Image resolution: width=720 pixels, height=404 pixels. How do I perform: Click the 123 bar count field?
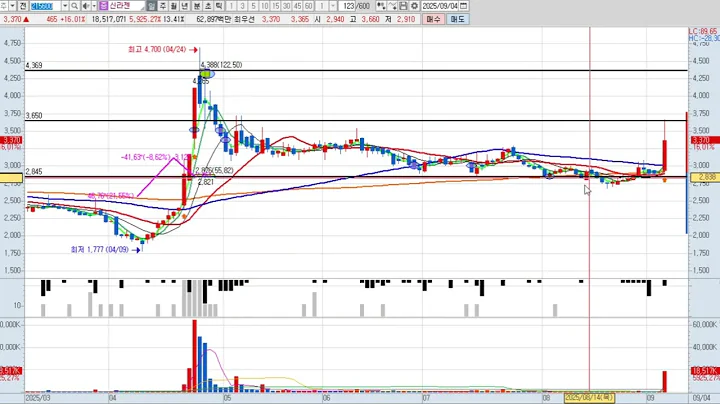[x=348, y=6]
